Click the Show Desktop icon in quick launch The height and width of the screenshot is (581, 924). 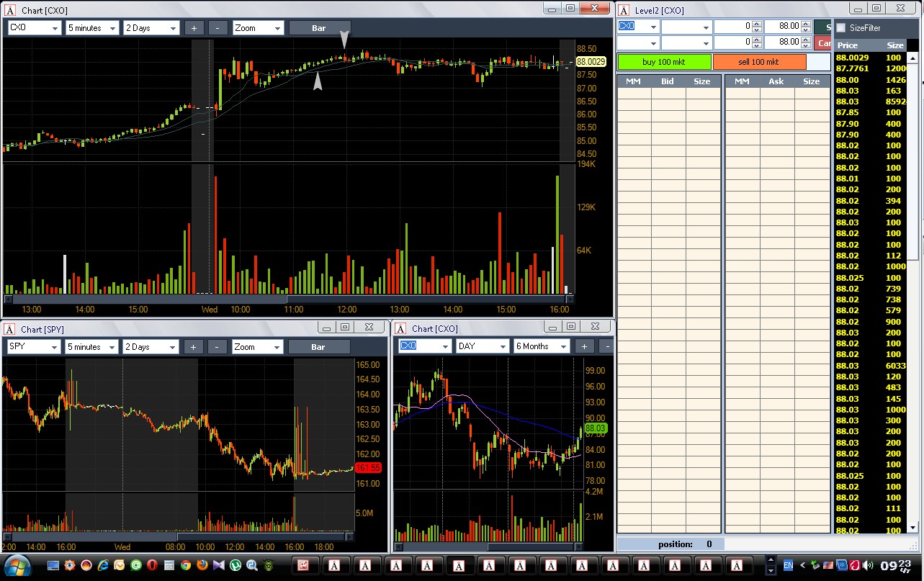(54, 565)
